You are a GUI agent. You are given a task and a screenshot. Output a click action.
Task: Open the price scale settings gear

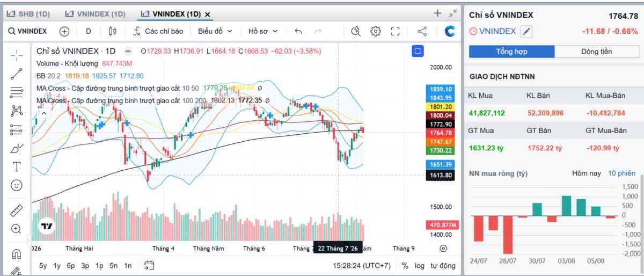pos(443,248)
